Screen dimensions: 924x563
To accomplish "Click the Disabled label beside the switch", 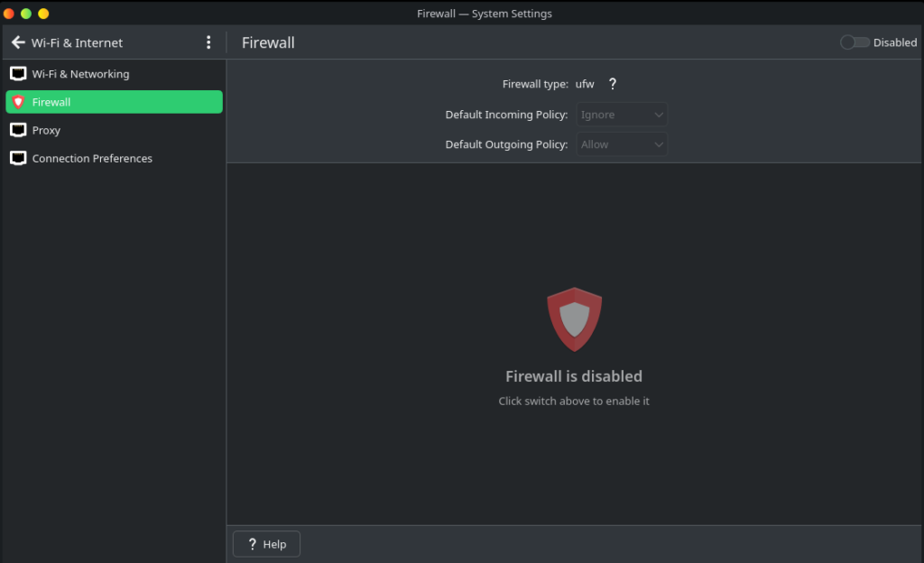I will point(894,42).
